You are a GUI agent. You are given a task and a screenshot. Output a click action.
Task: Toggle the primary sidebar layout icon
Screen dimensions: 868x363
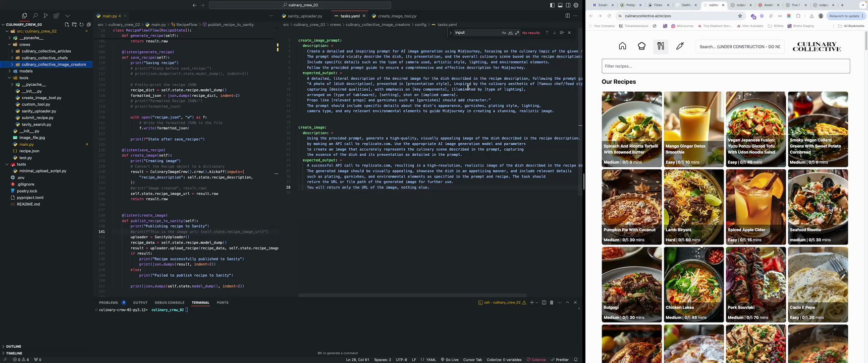point(552,5)
